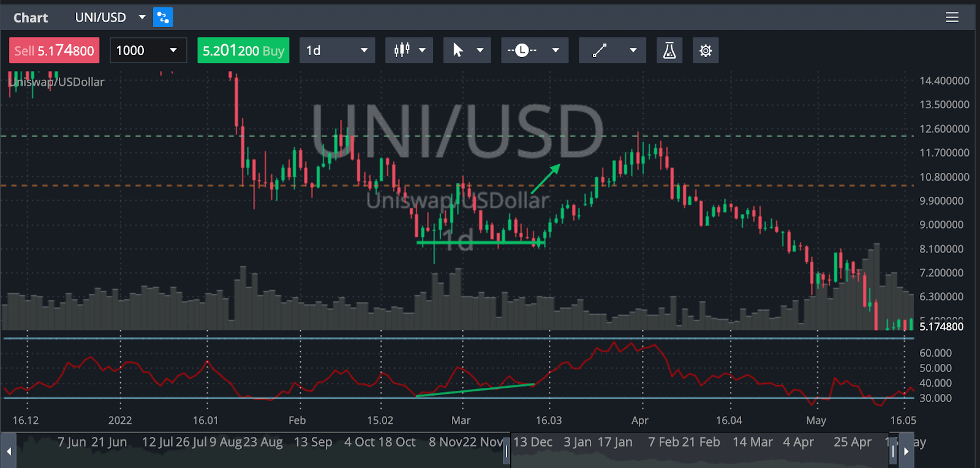980x468 pixels.
Task: Click the May label on time axis
Action: pyautogui.click(x=816, y=420)
